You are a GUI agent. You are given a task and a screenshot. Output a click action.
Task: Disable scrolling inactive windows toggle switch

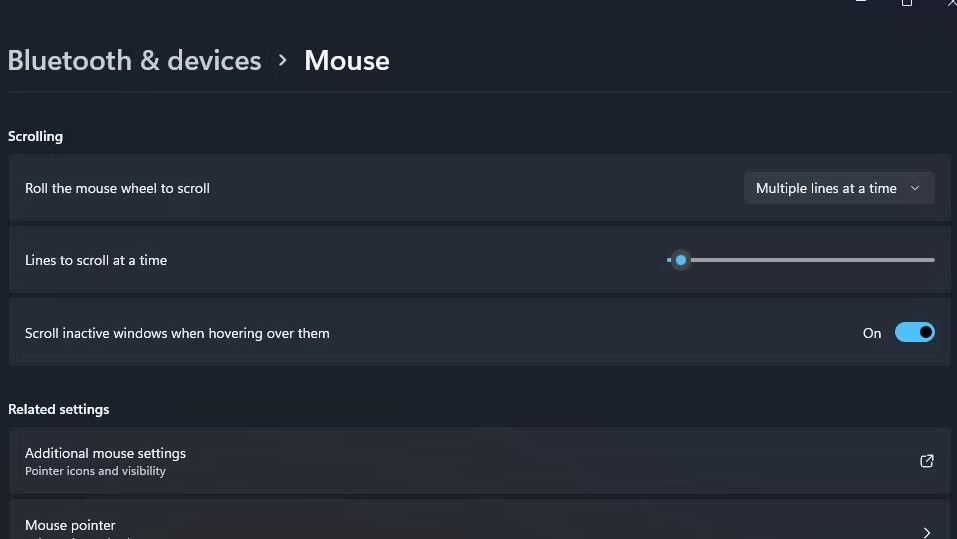click(914, 332)
